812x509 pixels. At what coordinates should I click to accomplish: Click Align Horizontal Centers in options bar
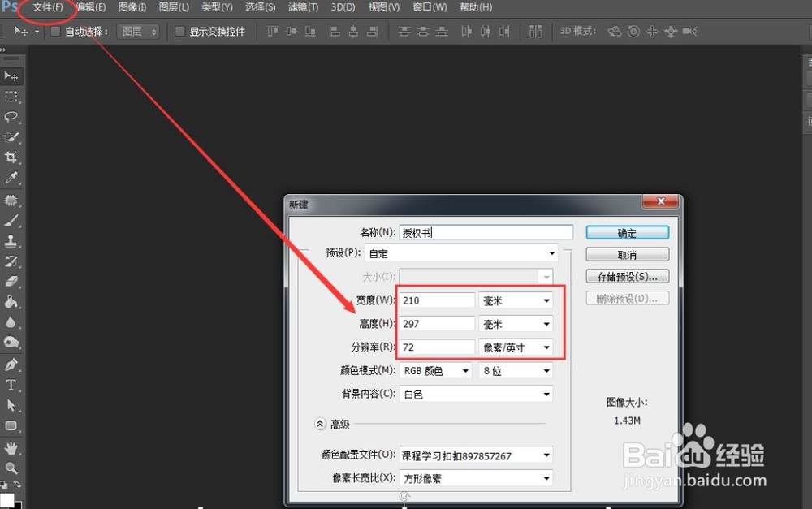(x=353, y=32)
